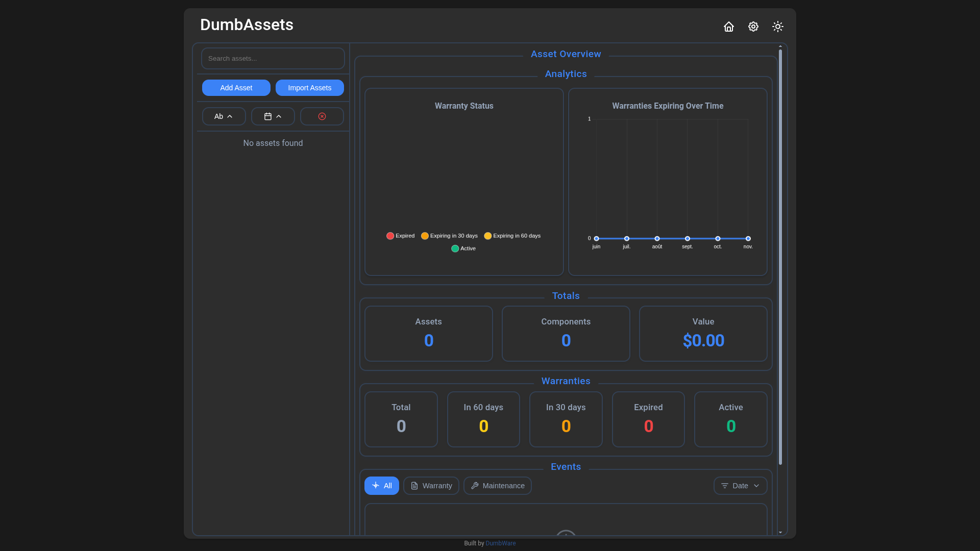Toggle Expiring in 30 days legend
This screenshot has height=551, width=980.
click(x=449, y=236)
